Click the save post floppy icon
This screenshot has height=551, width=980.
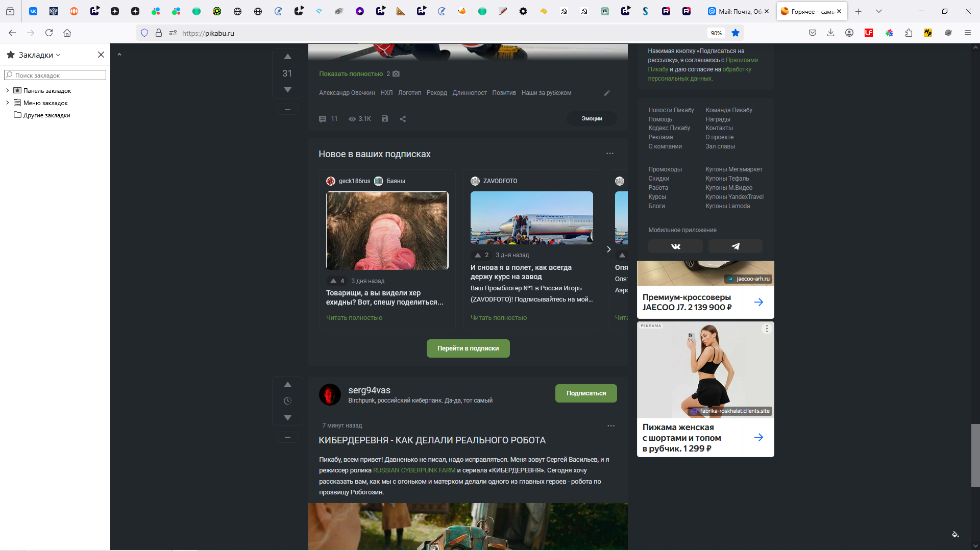[385, 119]
